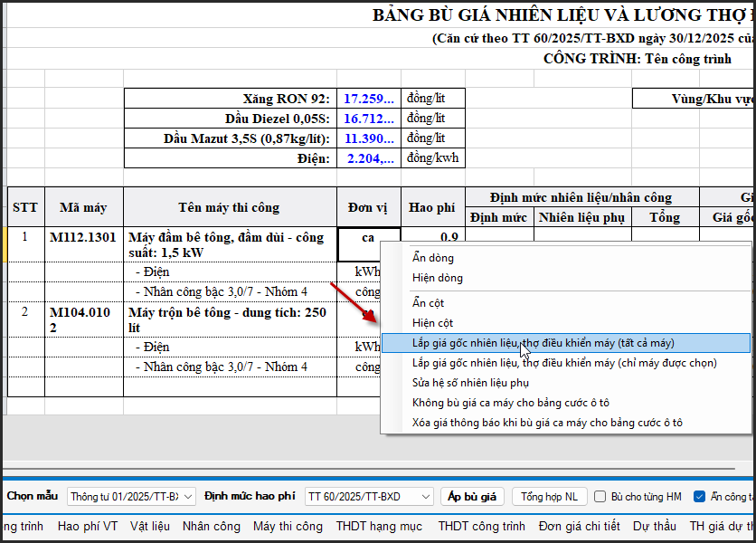756x543 pixels.
Task: Click 'Ẩn cột' menu entry
Action: coord(428,303)
